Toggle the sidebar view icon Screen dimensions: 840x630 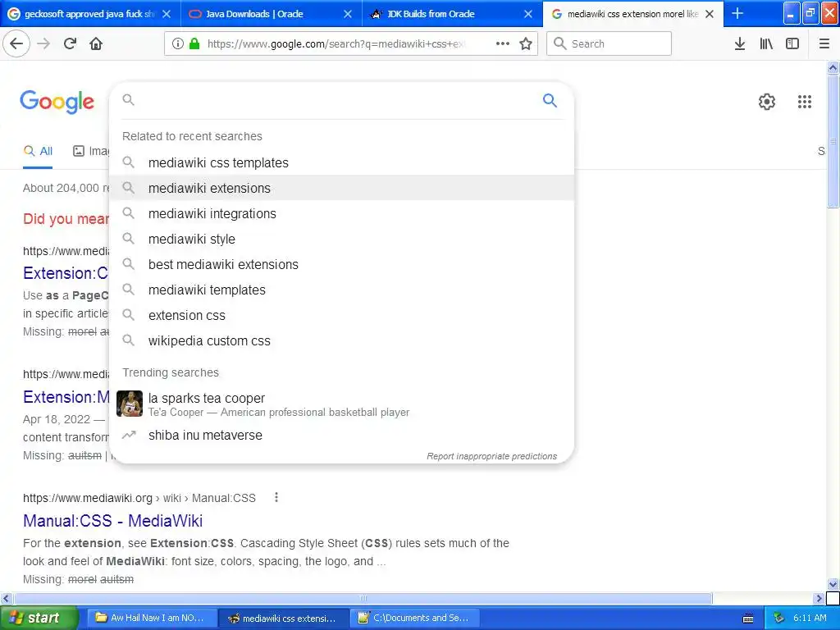pyautogui.click(x=792, y=44)
